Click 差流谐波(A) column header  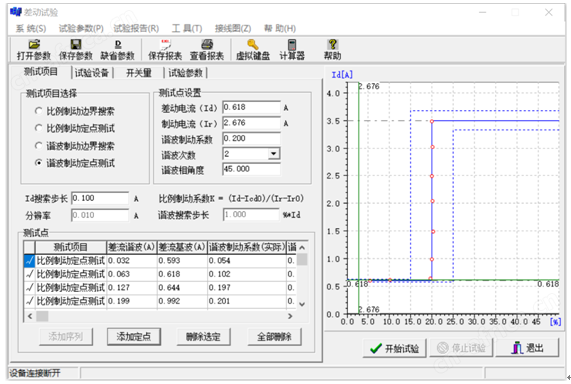[132, 247]
